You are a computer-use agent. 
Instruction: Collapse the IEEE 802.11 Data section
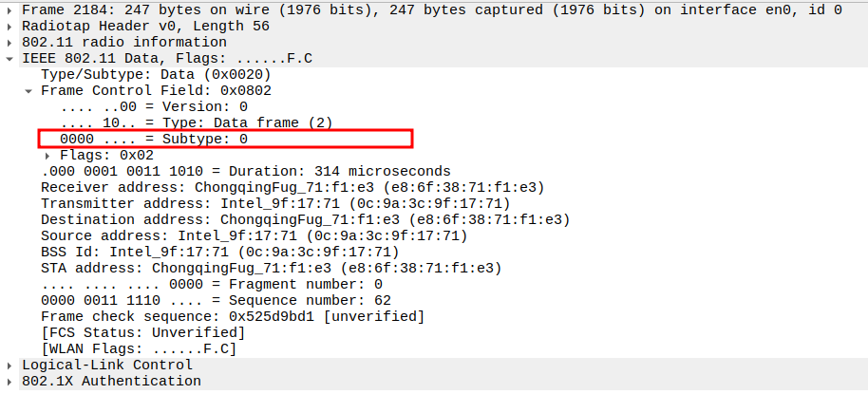click(x=9, y=59)
